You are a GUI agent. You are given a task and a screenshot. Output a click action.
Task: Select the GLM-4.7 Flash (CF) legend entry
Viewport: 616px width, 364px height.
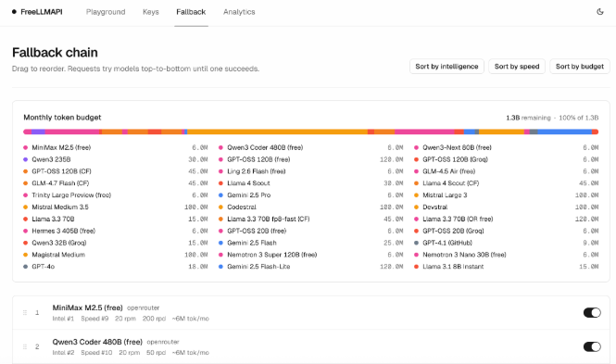pyautogui.click(x=116, y=183)
